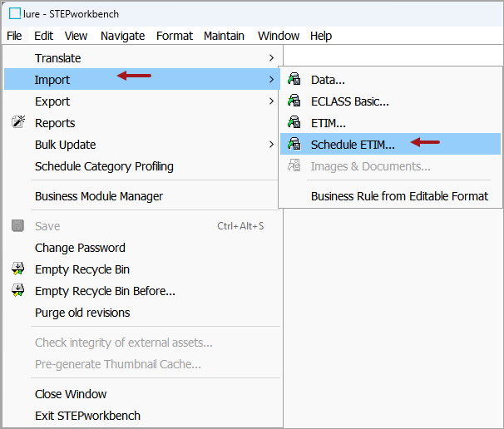Choose Exit STEPworkbench
504x429 pixels.
tap(142, 416)
